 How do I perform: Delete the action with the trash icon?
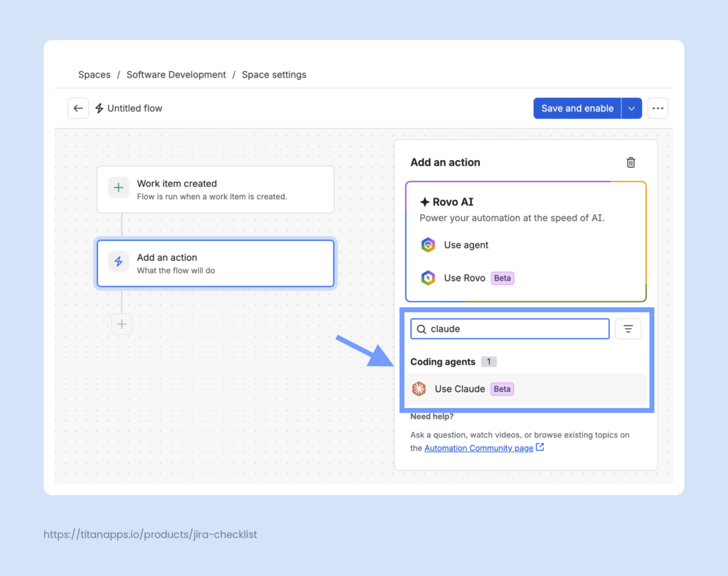click(x=631, y=163)
